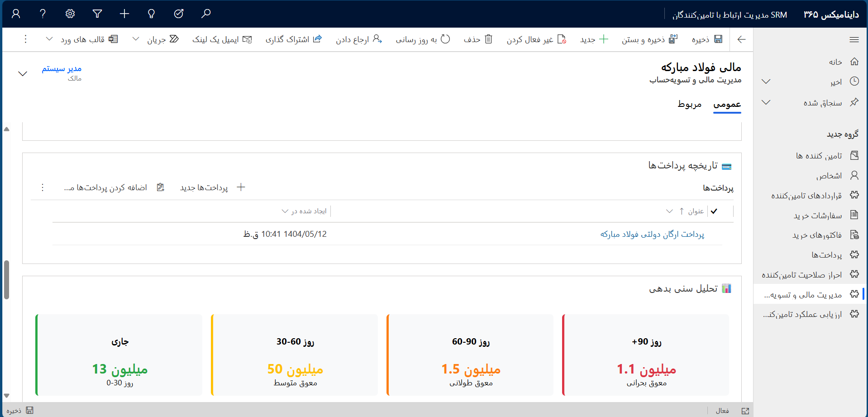Open the advanced filter funnel icon
Viewport: 868px width, 417px height.
pyautogui.click(x=97, y=14)
